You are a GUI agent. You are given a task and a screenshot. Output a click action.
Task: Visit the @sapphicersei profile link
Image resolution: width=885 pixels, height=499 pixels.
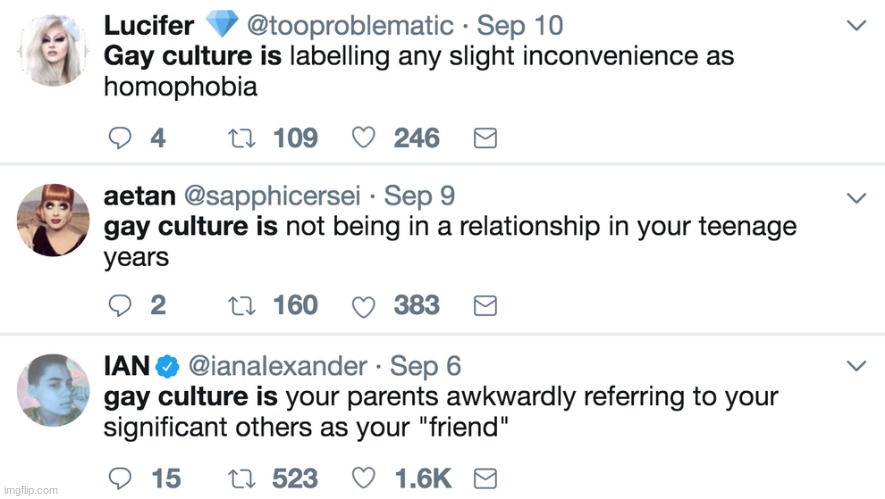272,196
